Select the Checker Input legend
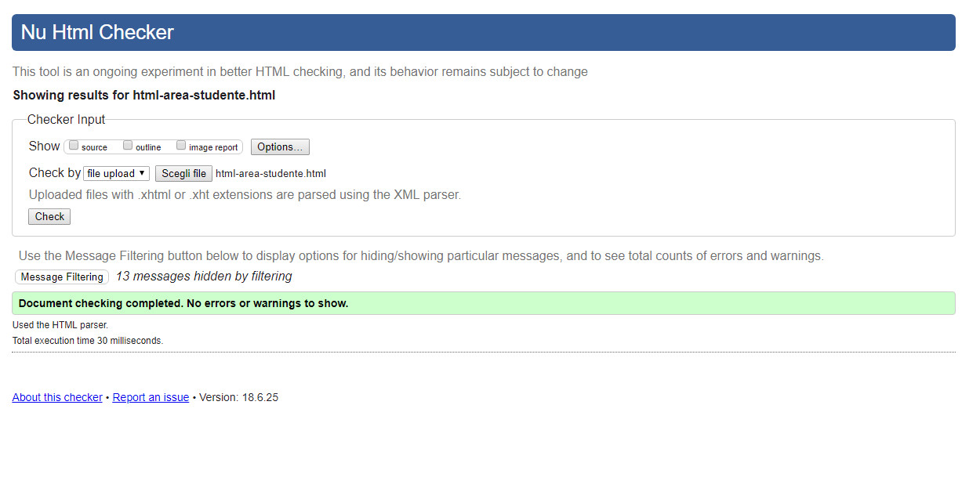Viewport: 980px width, 481px height. point(66,119)
